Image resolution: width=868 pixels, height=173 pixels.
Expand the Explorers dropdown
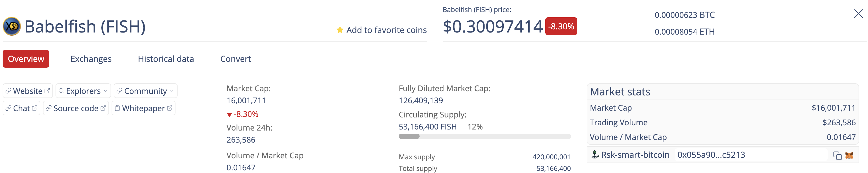pos(83,91)
